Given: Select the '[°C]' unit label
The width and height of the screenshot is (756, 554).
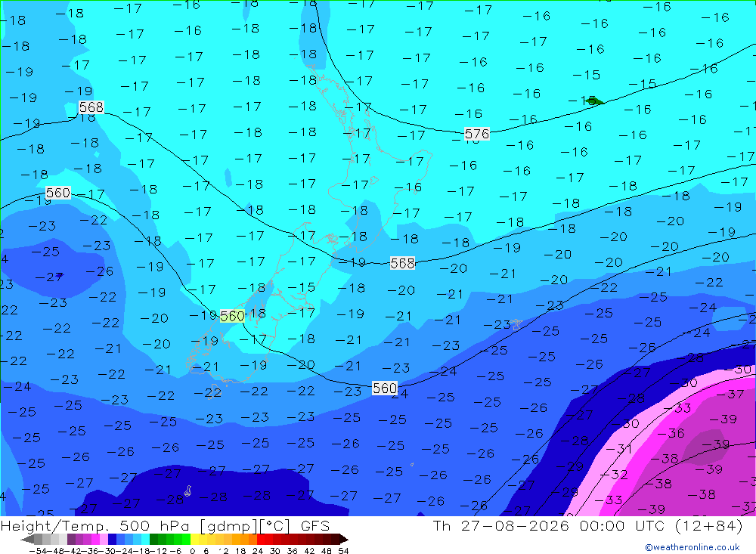Looking at the screenshot, I should [275, 526].
